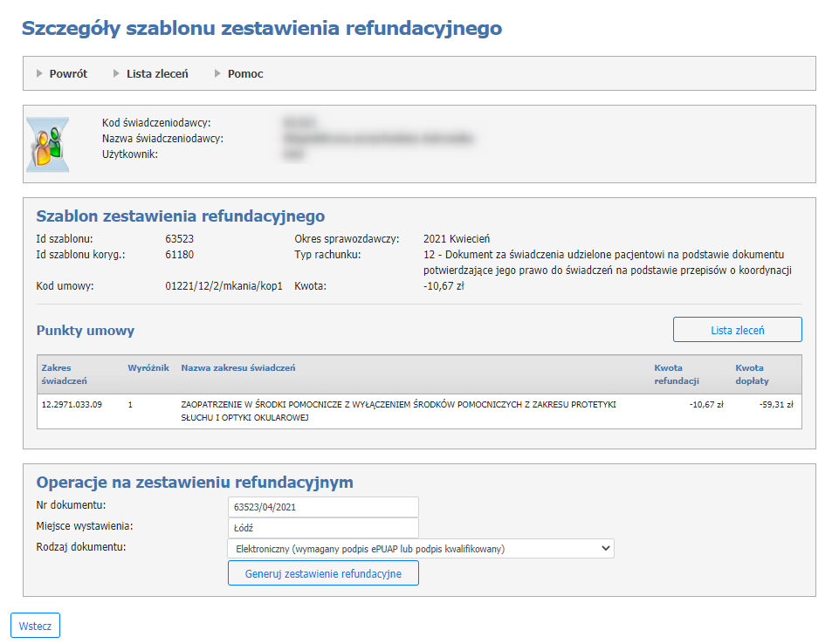Click into the Miejsce wystawienia field
This screenshot has width=839, height=644.
pyautogui.click(x=322, y=528)
